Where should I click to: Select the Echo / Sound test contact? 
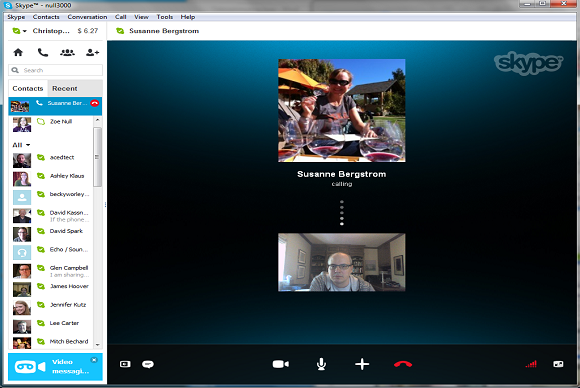[51, 253]
